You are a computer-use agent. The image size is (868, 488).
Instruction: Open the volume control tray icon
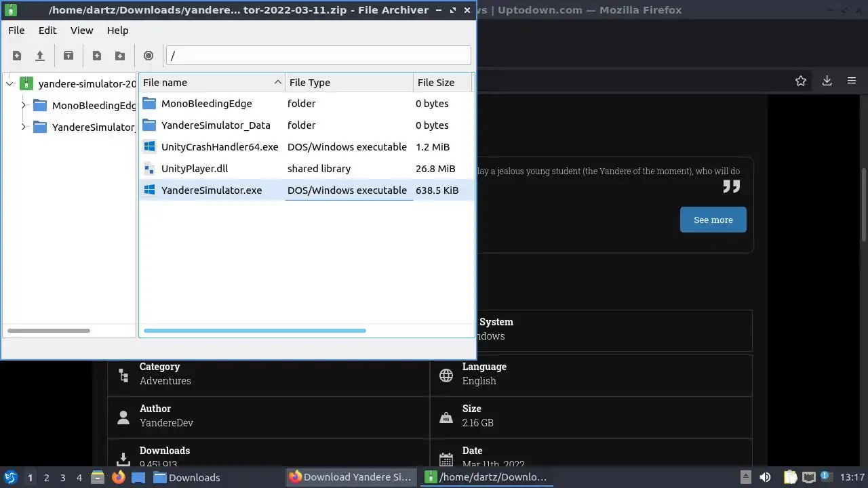point(765,477)
